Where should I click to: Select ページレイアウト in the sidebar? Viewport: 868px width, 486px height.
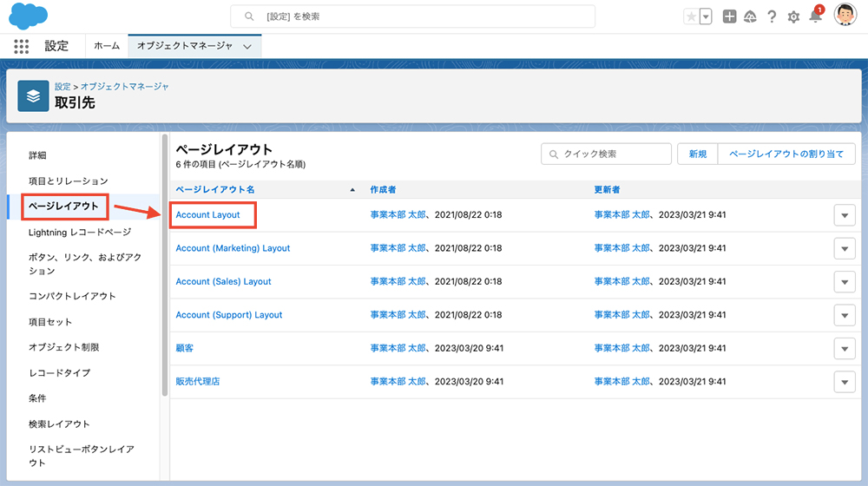(63, 206)
